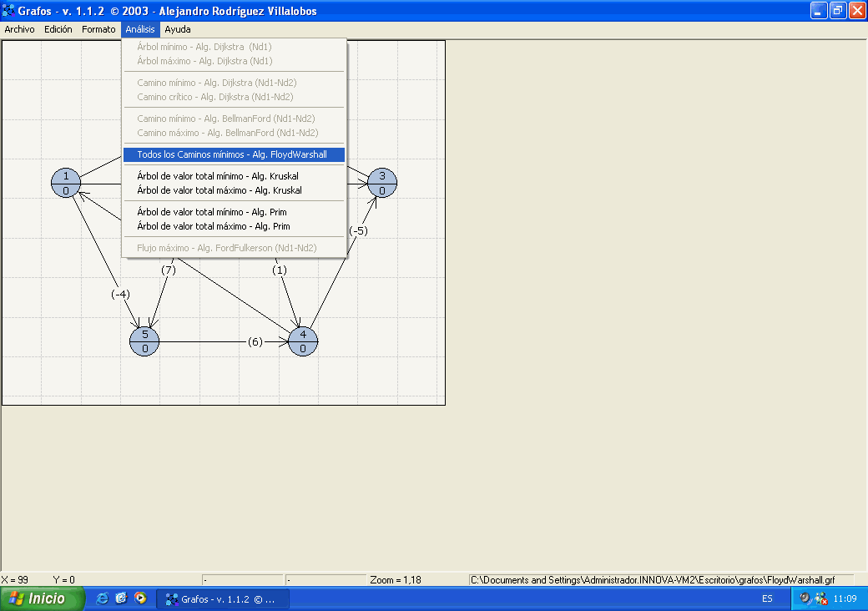This screenshot has height=611, width=868.
Task: Run Todos los Caminos mínimos FloydWarshall
Action: (x=232, y=154)
